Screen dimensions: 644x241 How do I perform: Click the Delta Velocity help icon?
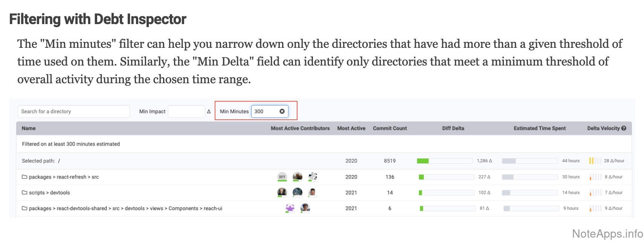tap(624, 128)
